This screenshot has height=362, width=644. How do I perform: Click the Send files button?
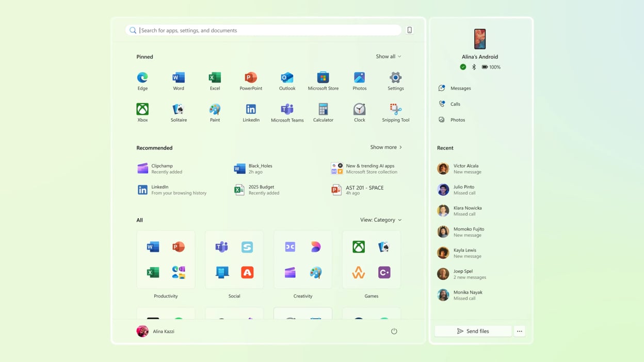473,331
